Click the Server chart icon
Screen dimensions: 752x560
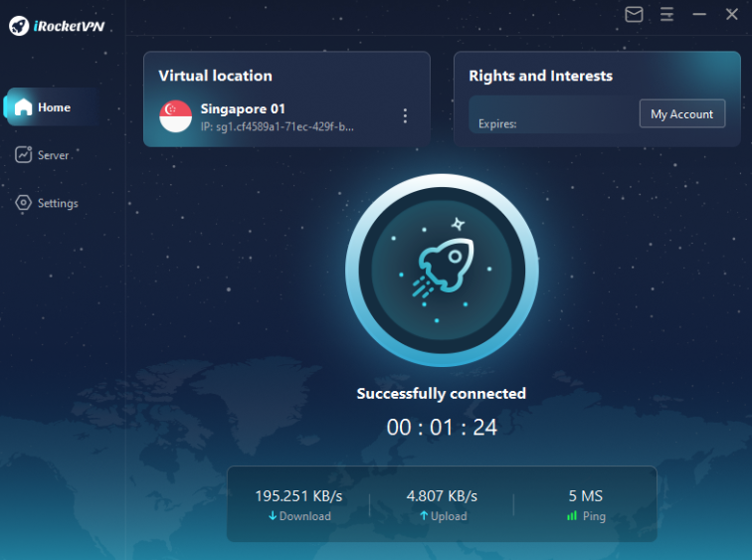23,154
